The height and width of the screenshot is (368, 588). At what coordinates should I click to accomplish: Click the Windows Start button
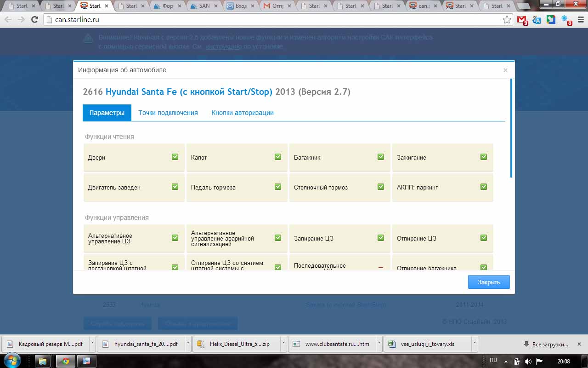tap(12, 360)
